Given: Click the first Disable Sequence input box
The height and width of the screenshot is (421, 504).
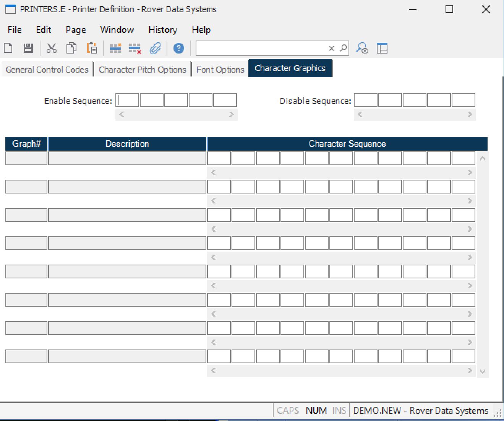Looking at the screenshot, I should pyautogui.click(x=366, y=100).
